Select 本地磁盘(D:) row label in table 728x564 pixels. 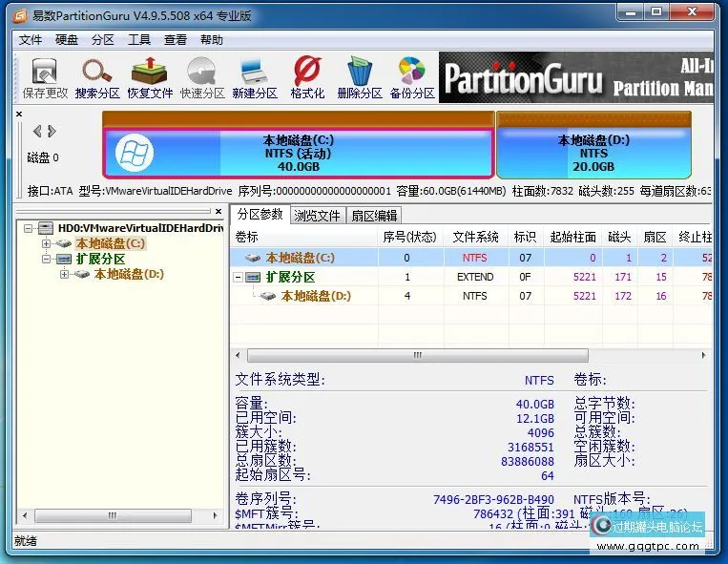316,296
